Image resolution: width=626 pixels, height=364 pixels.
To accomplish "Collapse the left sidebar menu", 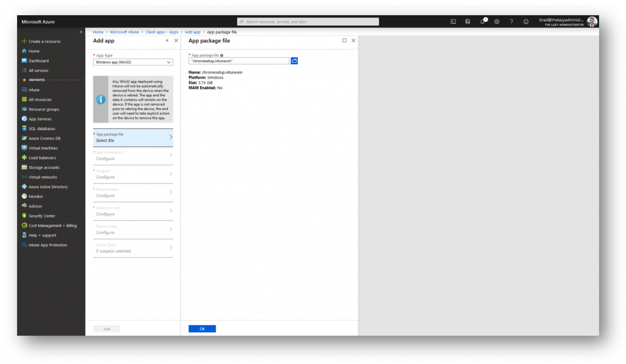I will (x=81, y=32).
